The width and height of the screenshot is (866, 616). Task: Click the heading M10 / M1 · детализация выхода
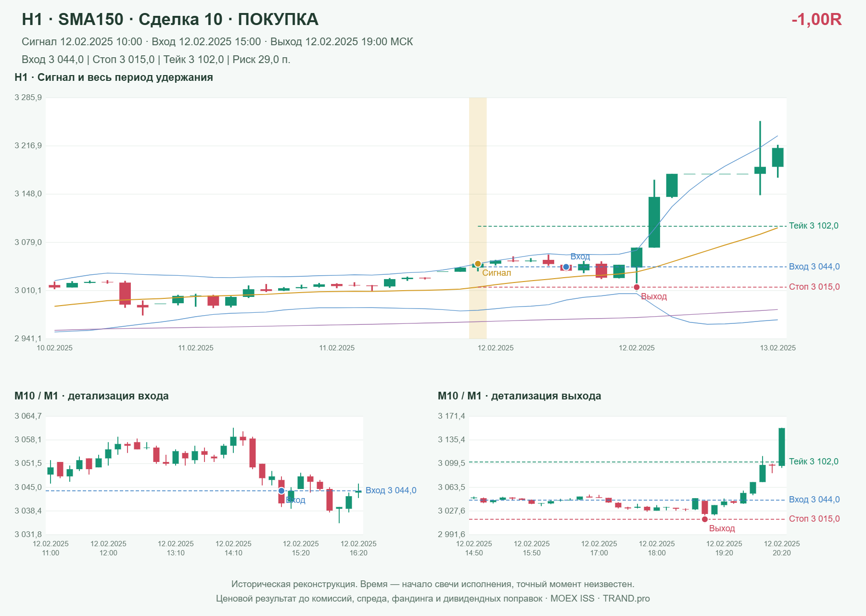coord(520,396)
